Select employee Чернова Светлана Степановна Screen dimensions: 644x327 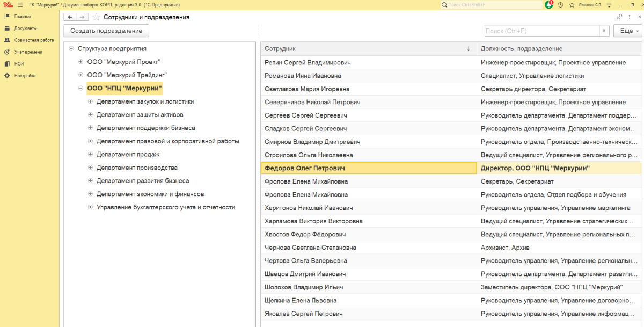310,248
